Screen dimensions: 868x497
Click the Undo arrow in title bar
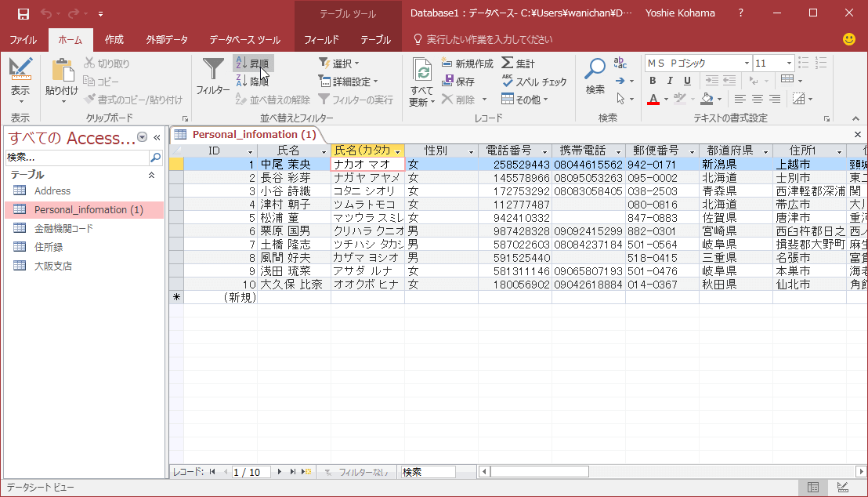pos(46,14)
